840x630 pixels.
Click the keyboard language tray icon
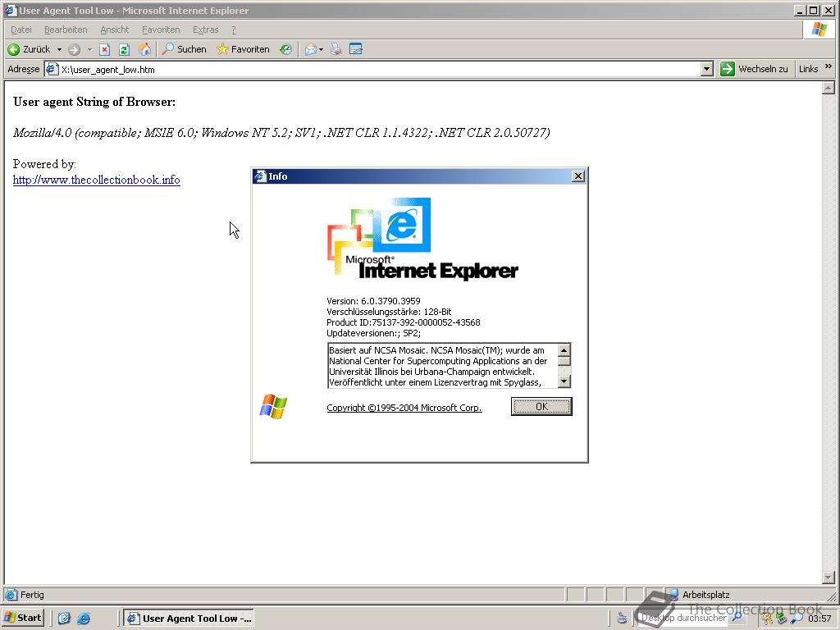click(x=622, y=619)
